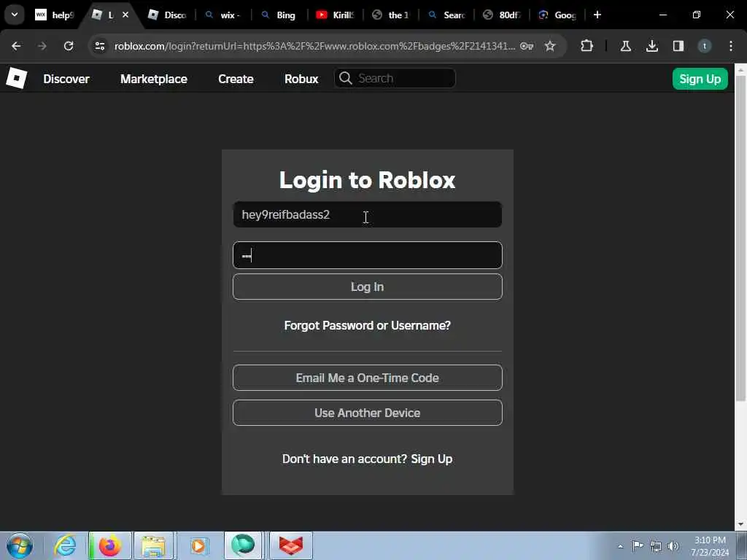Switch to the Search tab
Viewport: 747px width, 560px height.
coord(446,15)
